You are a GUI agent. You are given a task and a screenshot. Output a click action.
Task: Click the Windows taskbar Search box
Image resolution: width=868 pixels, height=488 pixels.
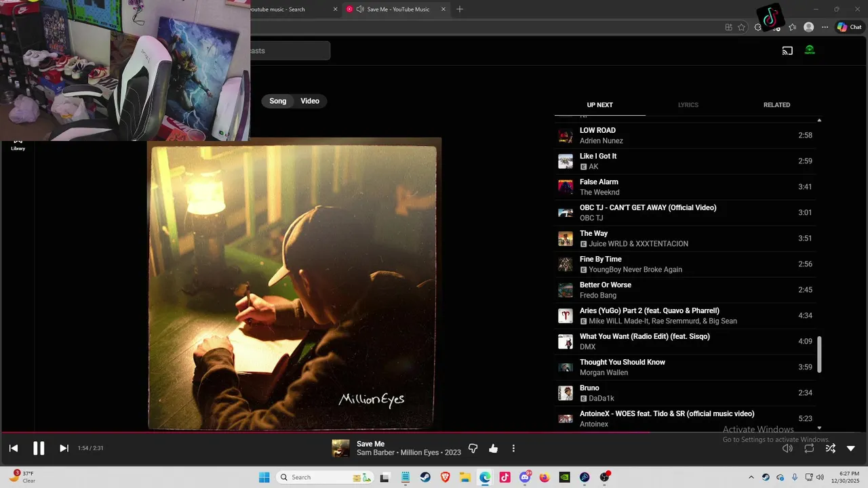click(x=325, y=477)
